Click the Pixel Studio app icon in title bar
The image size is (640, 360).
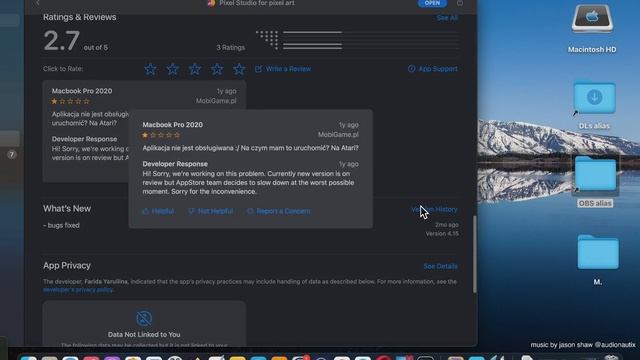click(x=211, y=3)
